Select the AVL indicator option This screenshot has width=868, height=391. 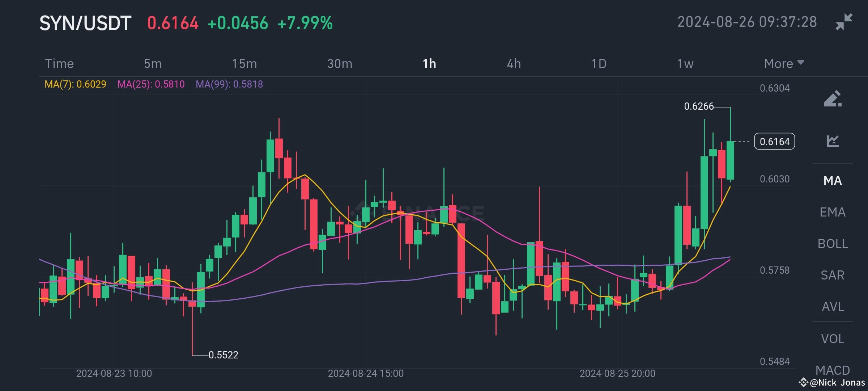point(833,307)
